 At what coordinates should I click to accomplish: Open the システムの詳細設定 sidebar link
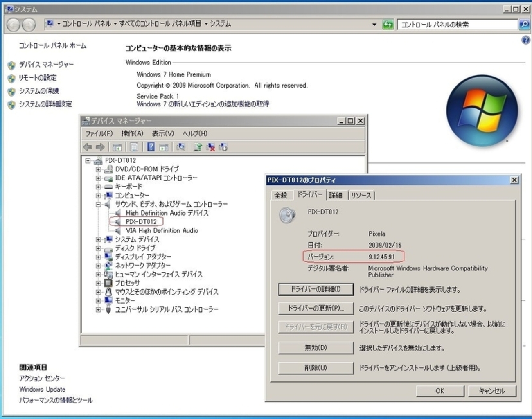(x=45, y=104)
